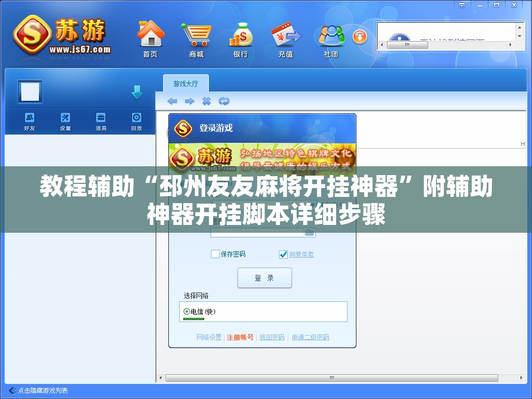Open the 充值 recharge icon
The height and width of the screenshot is (399, 532).
click(x=286, y=39)
